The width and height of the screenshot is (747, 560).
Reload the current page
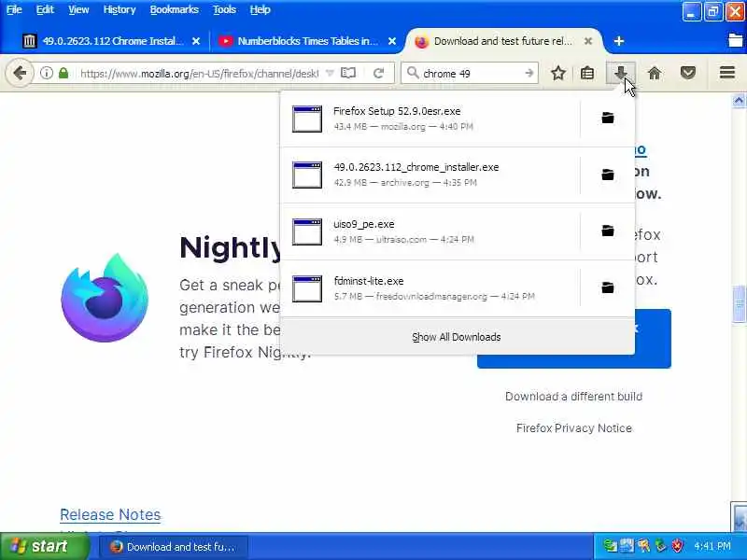point(379,73)
